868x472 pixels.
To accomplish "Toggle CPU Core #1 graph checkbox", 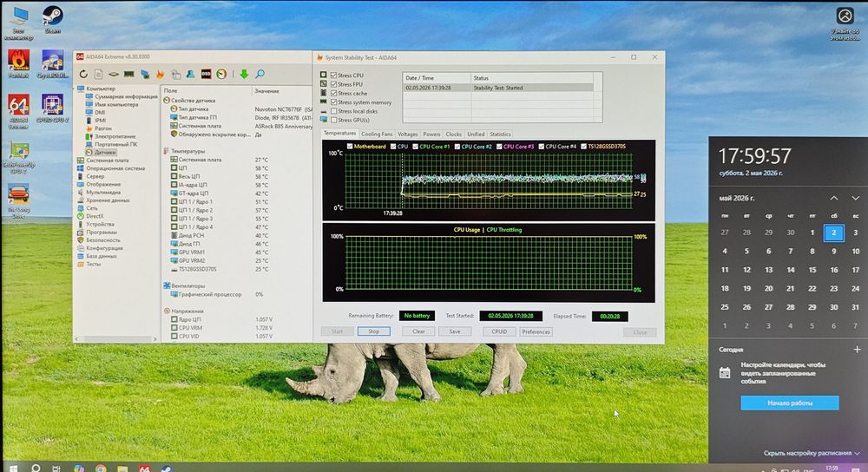I will pos(415,146).
